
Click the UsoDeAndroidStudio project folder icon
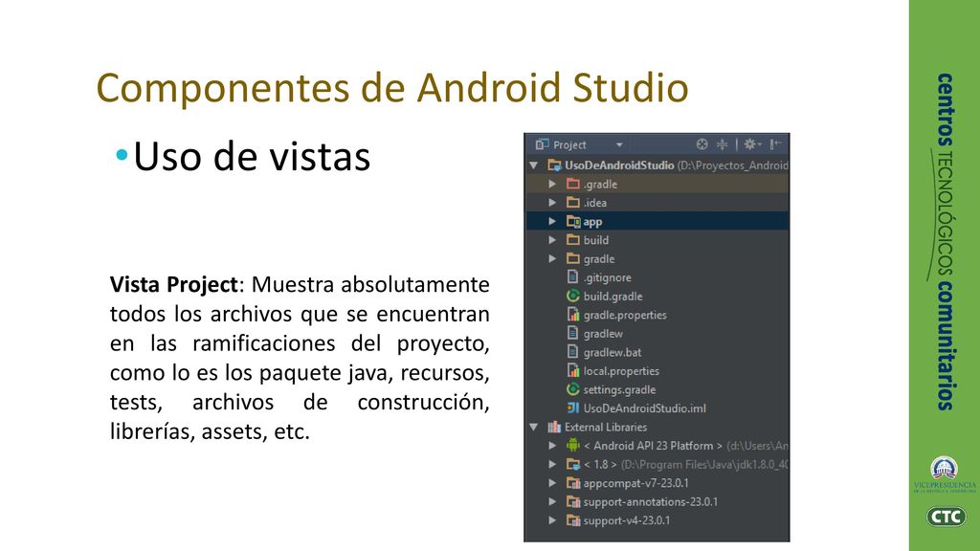point(554,165)
